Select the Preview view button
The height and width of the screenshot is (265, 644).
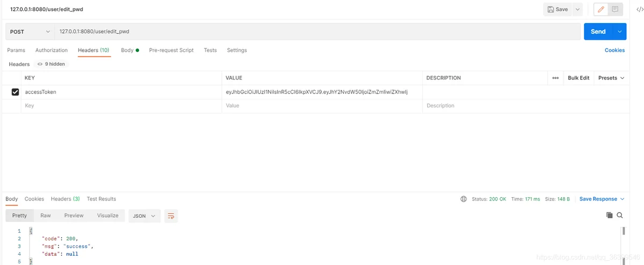point(74,216)
